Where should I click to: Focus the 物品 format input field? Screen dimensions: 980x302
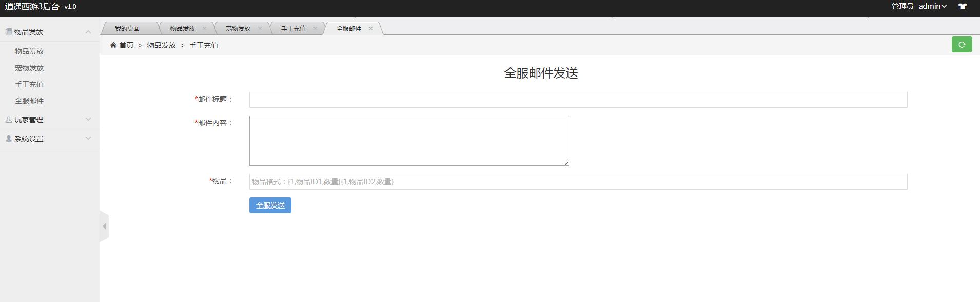(578, 181)
